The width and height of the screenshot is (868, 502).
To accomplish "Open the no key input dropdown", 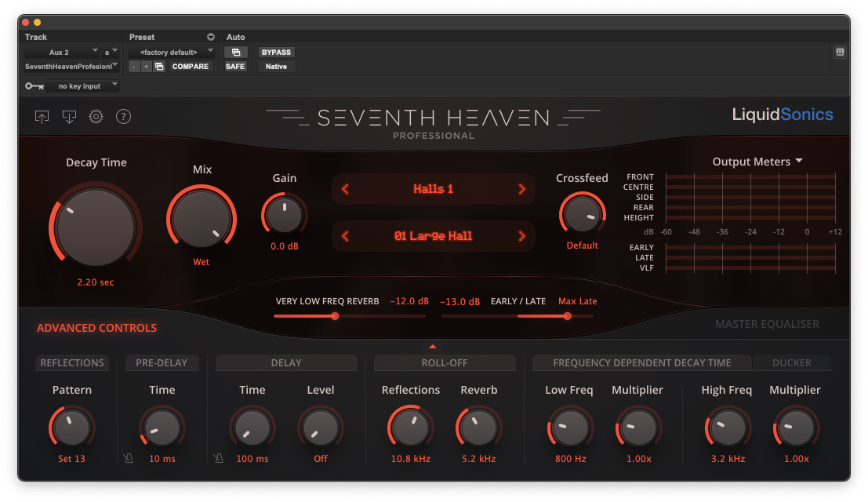I will pos(82,86).
